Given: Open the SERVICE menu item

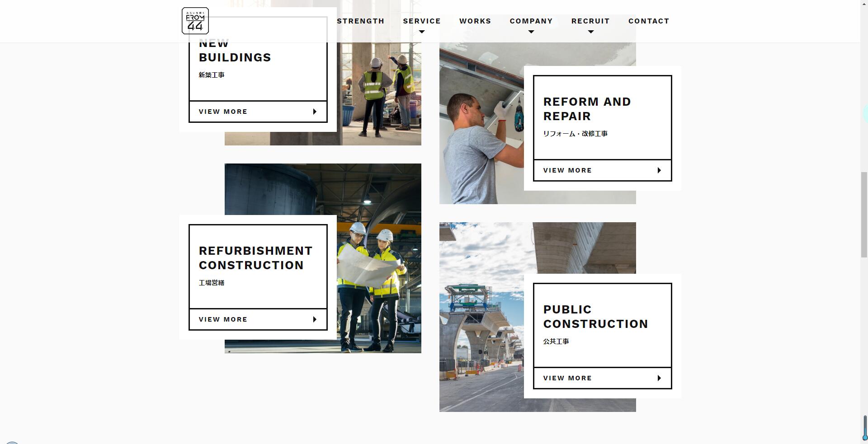Looking at the screenshot, I should click(422, 21).
